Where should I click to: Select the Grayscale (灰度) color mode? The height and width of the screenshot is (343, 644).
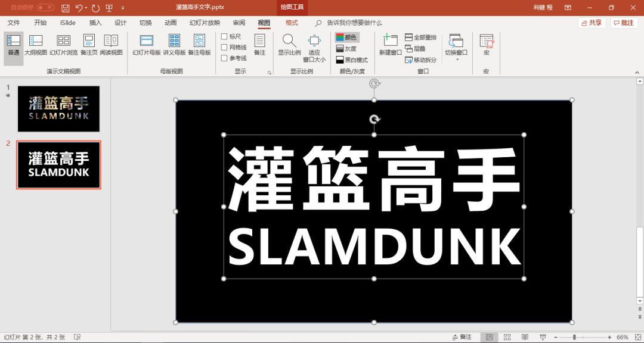[346, 49]
